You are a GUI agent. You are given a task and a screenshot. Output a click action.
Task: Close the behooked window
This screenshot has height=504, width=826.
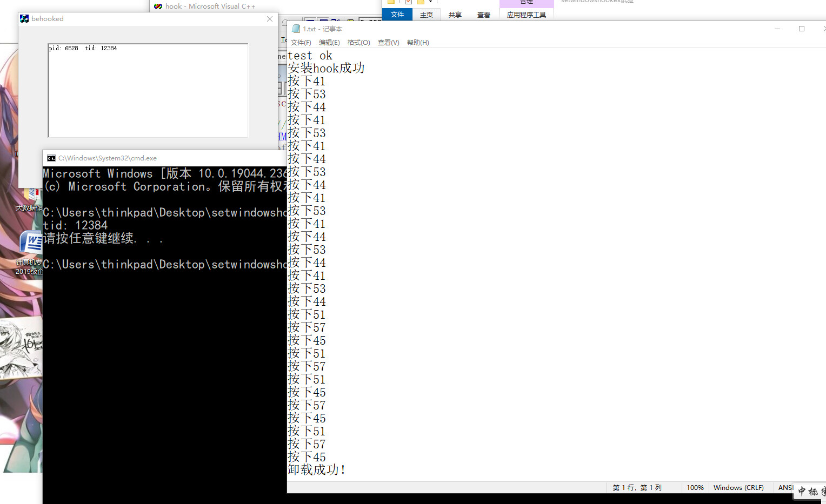(x=270, y=19)
